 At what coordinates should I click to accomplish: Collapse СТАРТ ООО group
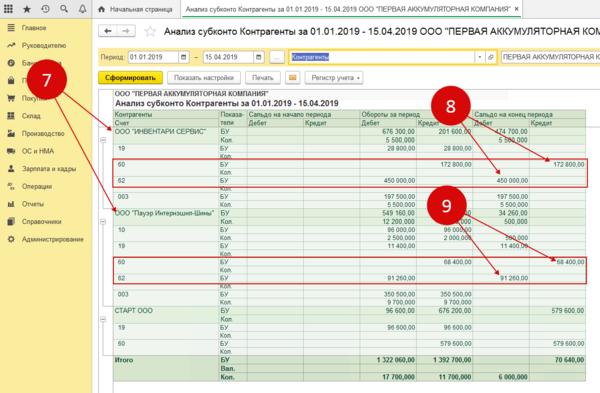tap(103, 319)
